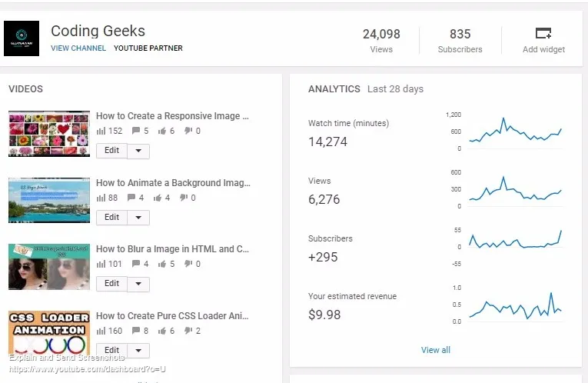
Task: Open the VIEW CHANNEL link
Action: 78,48
